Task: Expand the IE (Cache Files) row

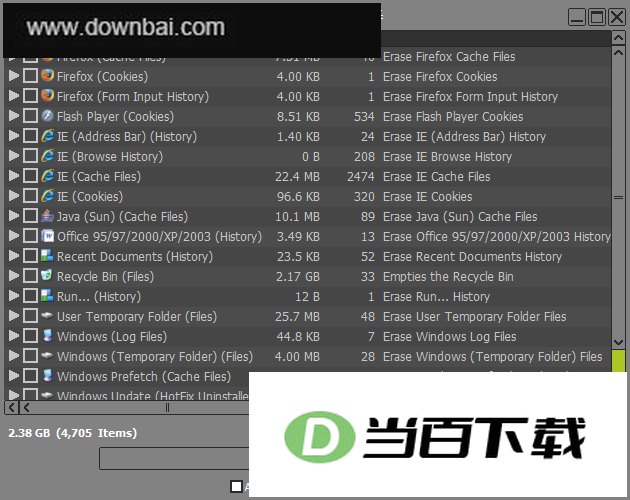Action: [x=14, y=176]
